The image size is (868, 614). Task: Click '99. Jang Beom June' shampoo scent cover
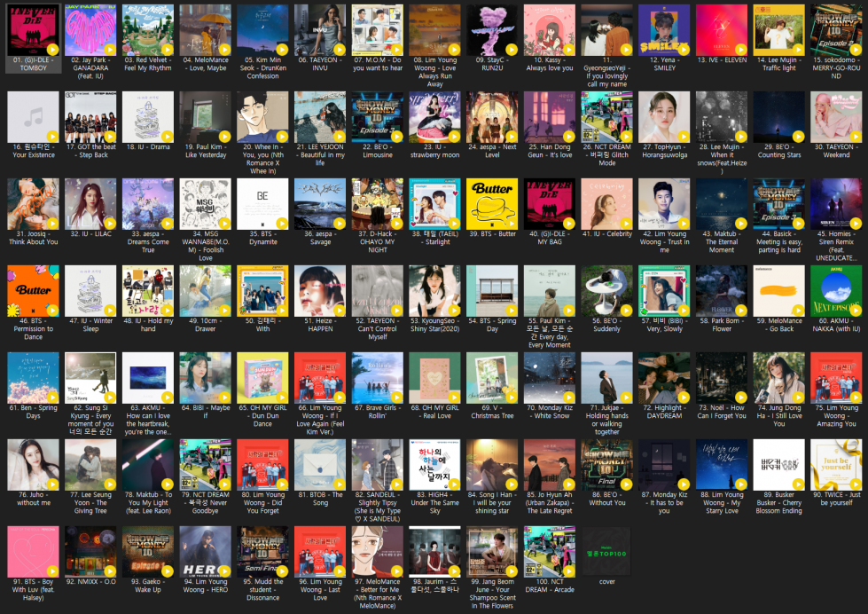click(492, 552)
